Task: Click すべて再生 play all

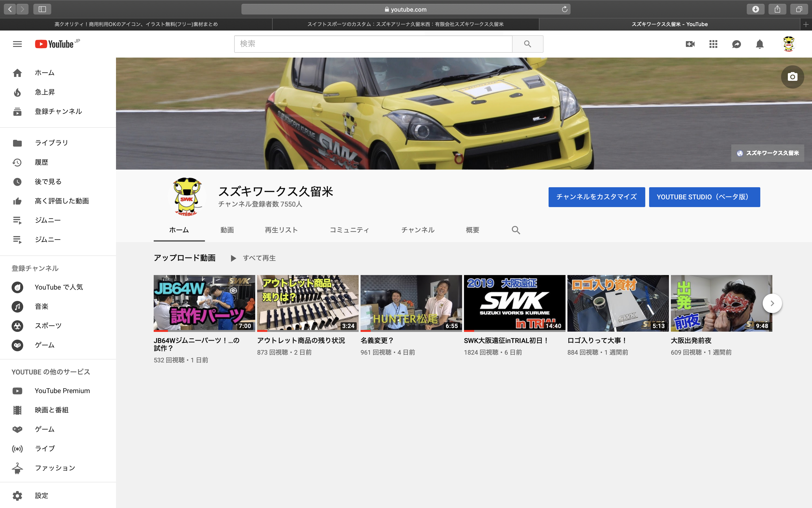Action: [x=253, y=258]
